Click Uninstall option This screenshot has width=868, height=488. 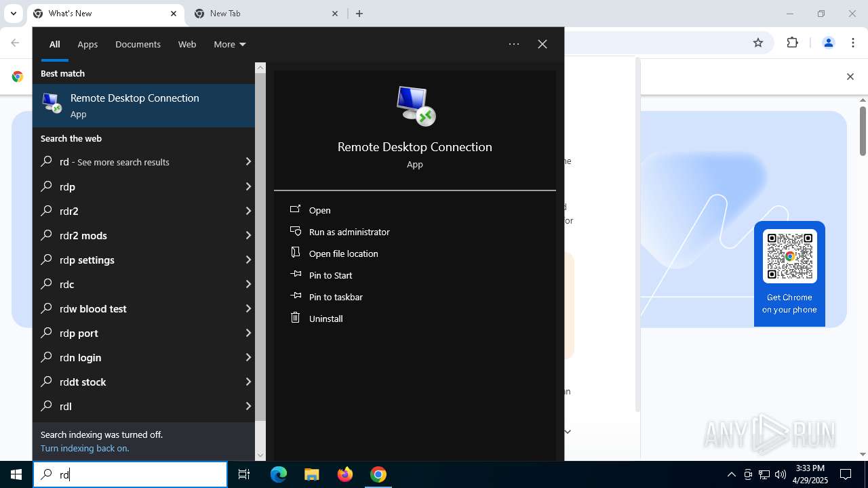point(325,319)
